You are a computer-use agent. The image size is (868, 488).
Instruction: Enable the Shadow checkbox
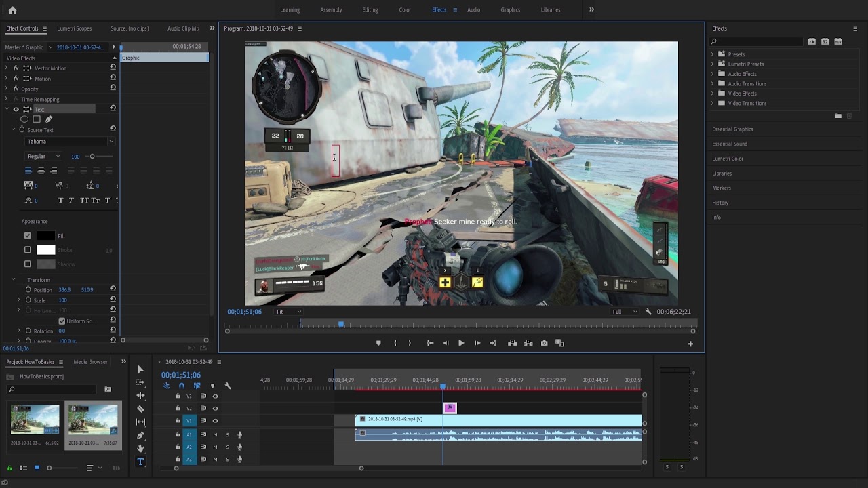[28, 264]
